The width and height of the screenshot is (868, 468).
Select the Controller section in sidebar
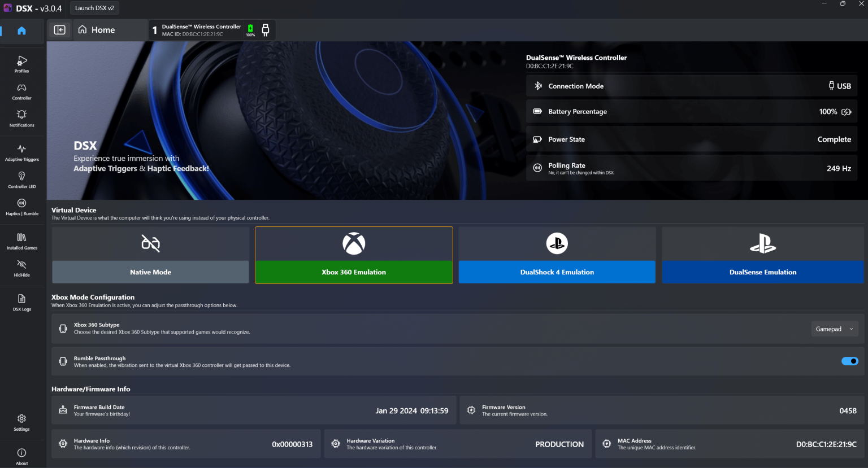pos(21,91)
